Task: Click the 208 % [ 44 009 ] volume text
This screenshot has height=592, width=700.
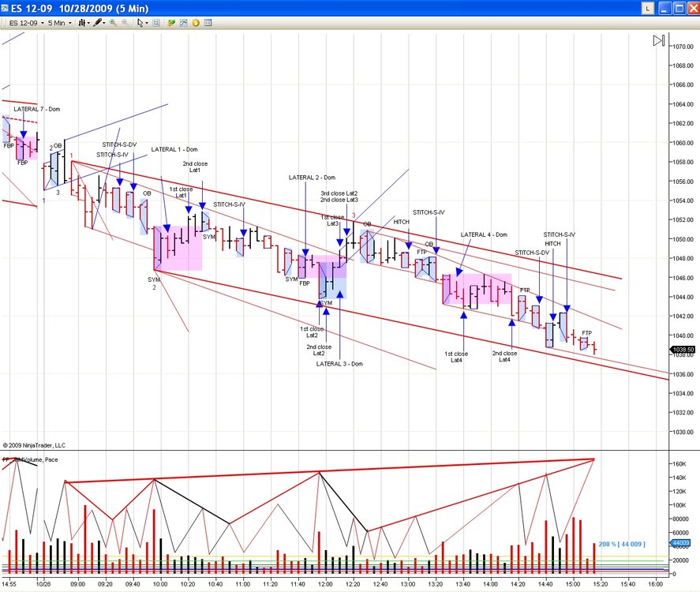Action: point(622,544)
